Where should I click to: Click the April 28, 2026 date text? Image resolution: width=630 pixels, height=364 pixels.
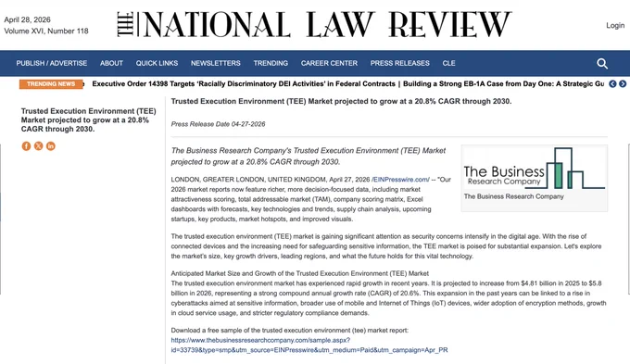[x=27, y=19]
